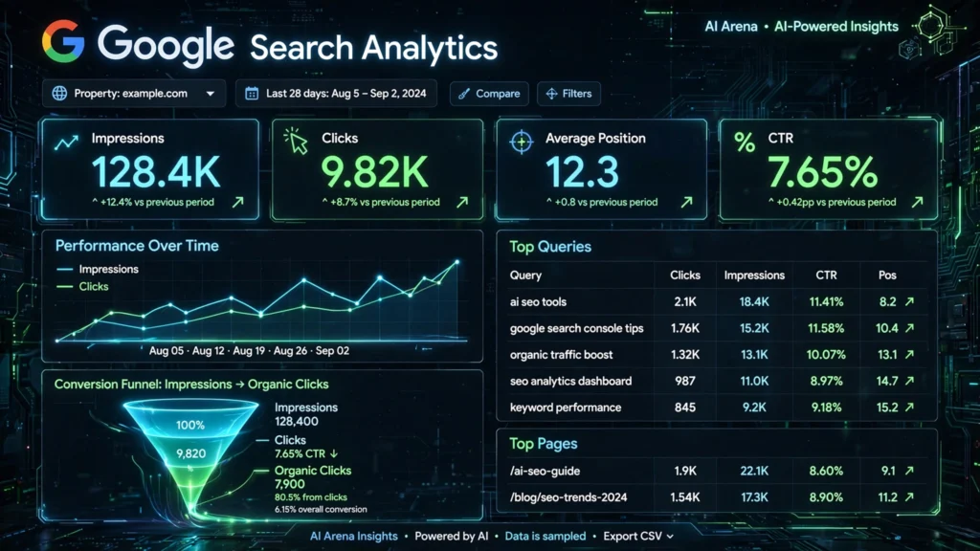The height and width of the screenshot is (551, 980).
Task: Click the arrow on the Impressions card
Action: click(238, 202)
